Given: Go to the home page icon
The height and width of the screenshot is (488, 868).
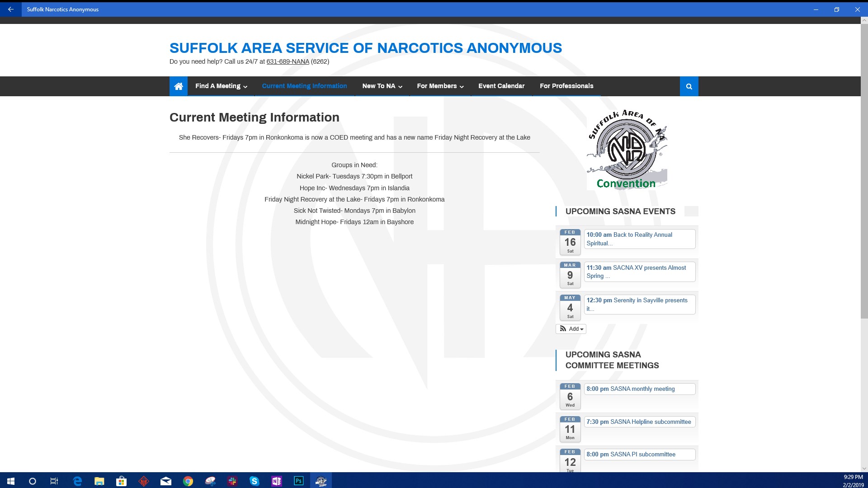Looking at the screenshot, I should [179, 86].
